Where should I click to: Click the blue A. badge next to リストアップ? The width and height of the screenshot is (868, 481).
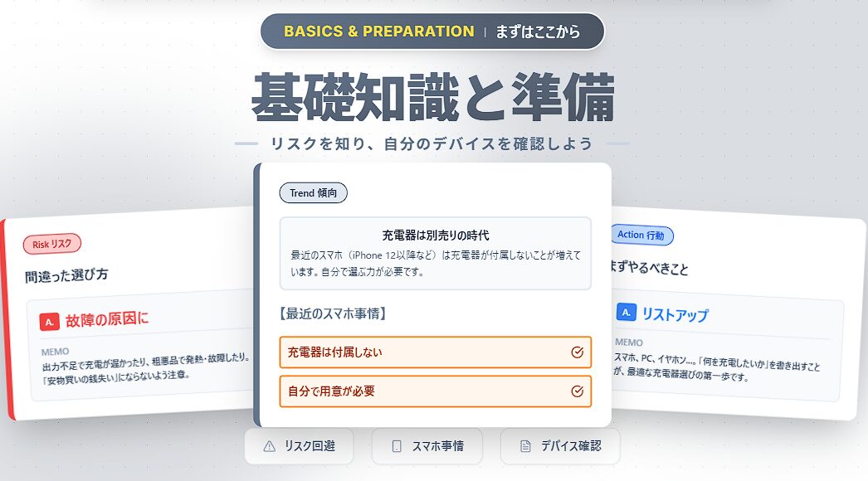(627, 313)
